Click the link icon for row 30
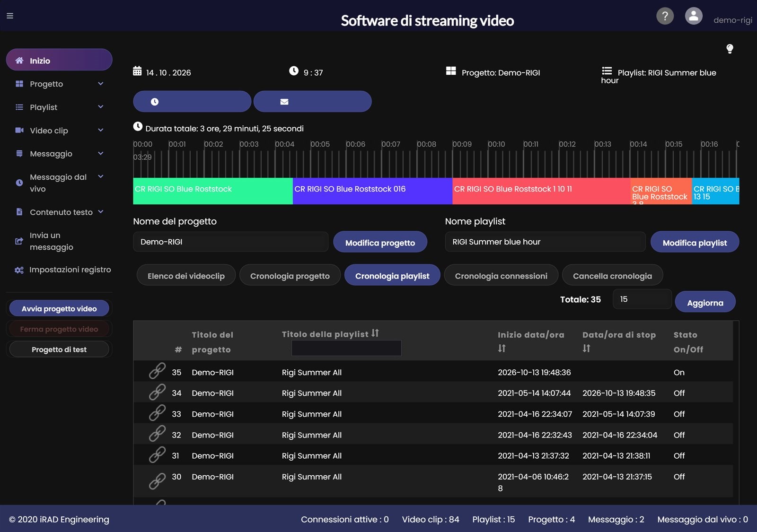The height and width of the screenshot is (532, 757). (x=157, y=481)
